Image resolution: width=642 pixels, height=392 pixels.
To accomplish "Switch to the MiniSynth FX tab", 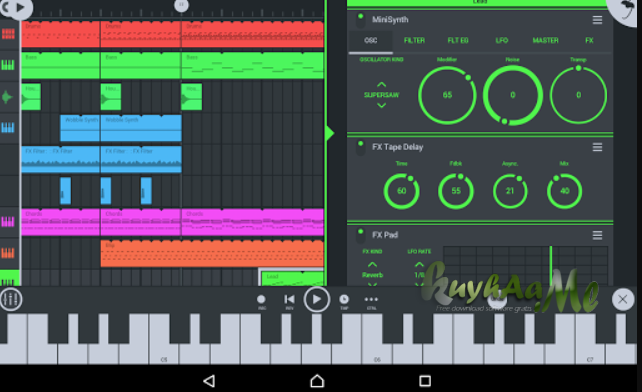I will (589, 40).
